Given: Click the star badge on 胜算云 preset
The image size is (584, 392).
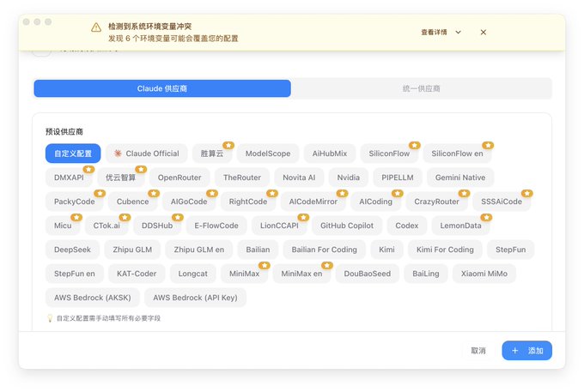Looking at the screenshot, I should (x=228, y=145).
